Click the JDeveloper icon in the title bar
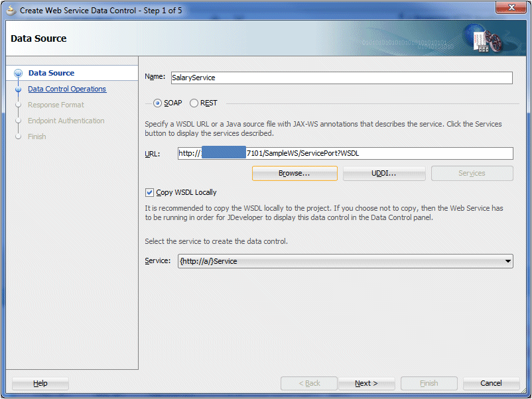The height and width of the screenshot is (399, 532). pos(11,11)
